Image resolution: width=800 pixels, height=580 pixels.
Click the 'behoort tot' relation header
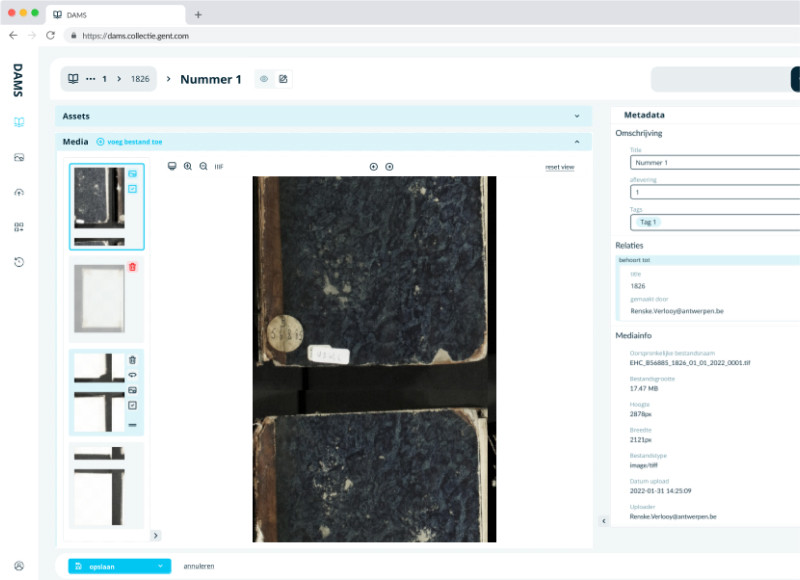(708, 260)
